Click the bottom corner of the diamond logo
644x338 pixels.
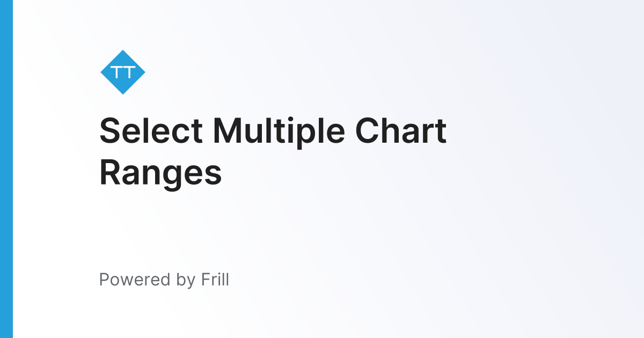coord(123,93)
